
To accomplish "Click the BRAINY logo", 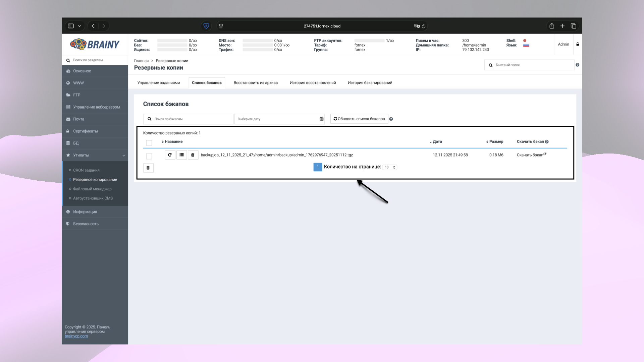I will coord(95,44).
